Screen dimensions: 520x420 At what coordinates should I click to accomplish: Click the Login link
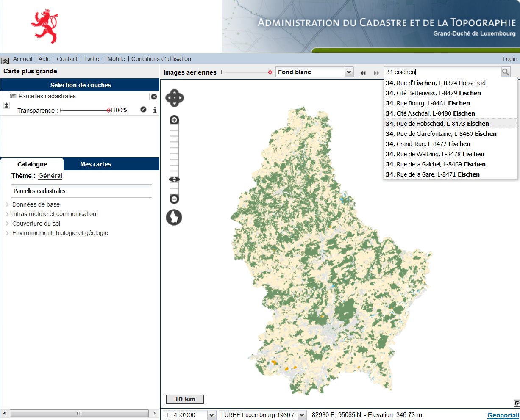[x=510, y=59]
